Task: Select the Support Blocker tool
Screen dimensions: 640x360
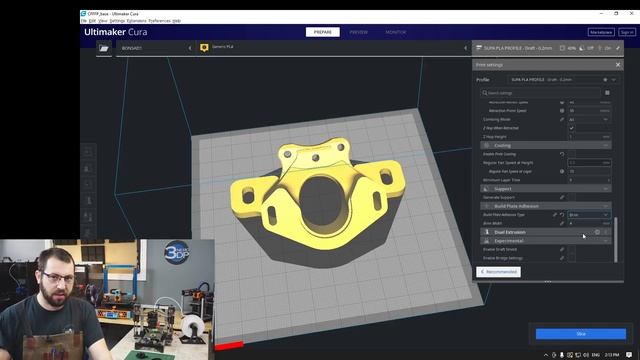Action: pyautogui.click(x=88, y=233)
